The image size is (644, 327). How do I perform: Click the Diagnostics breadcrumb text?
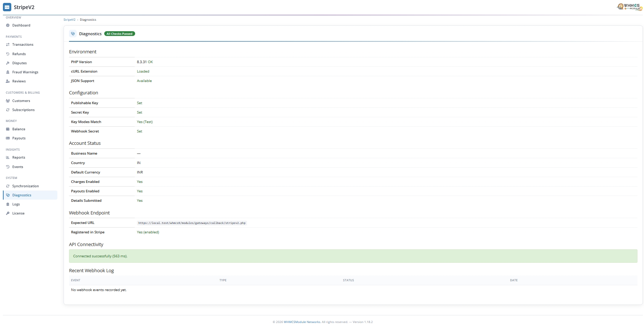tap(88, 20)
